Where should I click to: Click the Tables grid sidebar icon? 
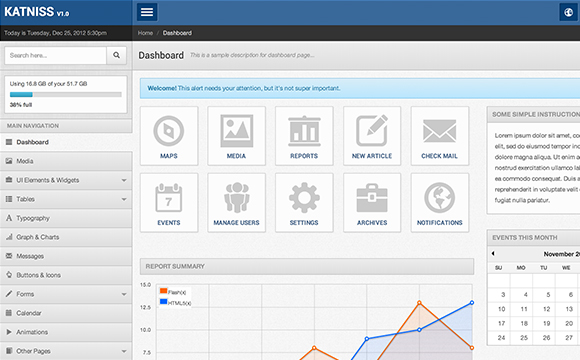coord(9,199)
